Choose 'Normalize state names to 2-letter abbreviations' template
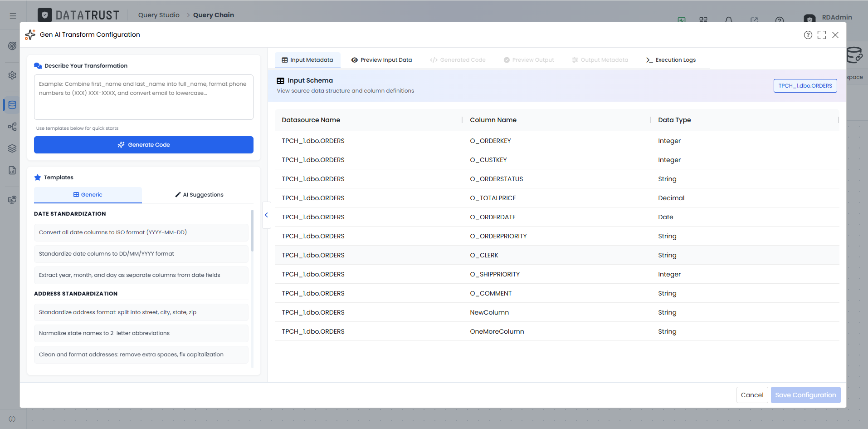Image resolution: width=868 pixels, height=429 pixels. 141,333
